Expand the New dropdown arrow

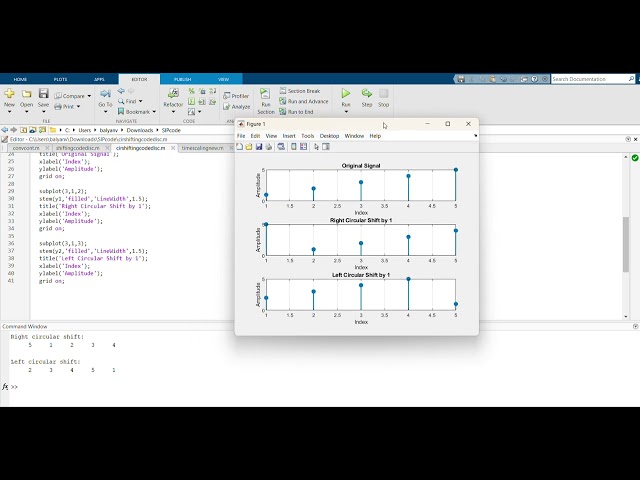tap(9, 112)
